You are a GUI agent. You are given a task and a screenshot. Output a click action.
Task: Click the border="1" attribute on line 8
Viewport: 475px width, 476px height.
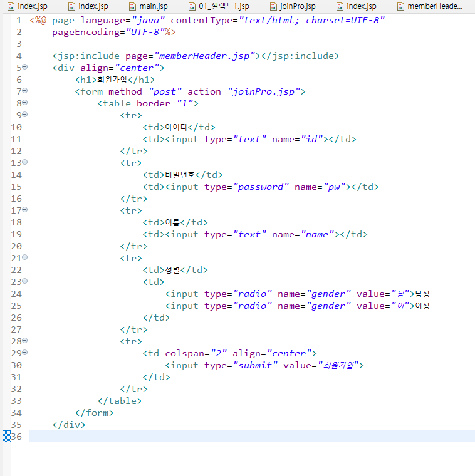pyautogui.click(x=165, y=103)
